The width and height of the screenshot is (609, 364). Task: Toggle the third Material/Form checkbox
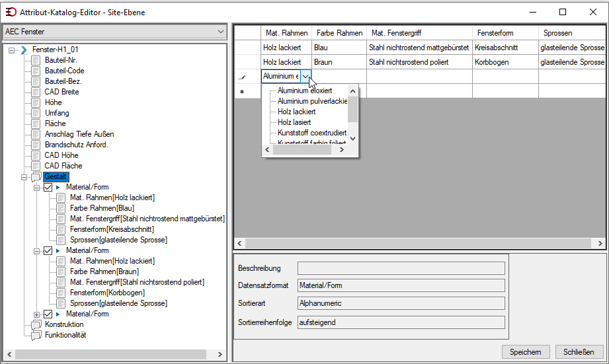[48, 314]
